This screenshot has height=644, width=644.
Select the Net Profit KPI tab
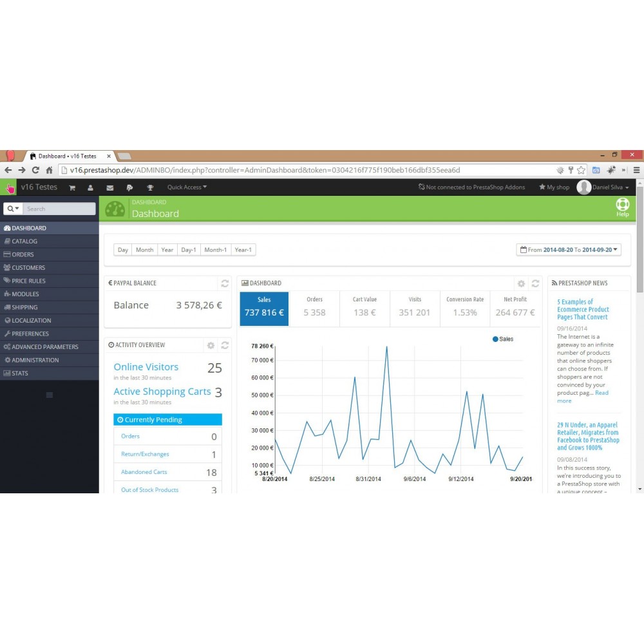tap(515, 309)
